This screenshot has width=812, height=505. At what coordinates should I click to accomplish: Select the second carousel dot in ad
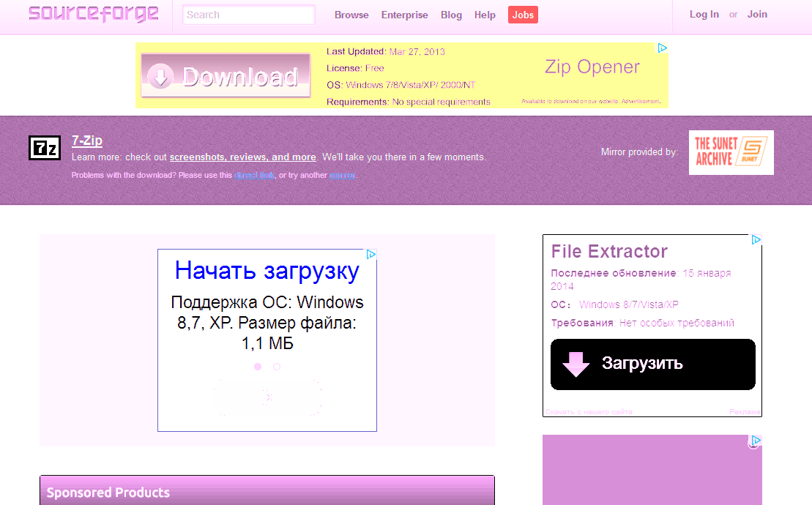point(277,367)
